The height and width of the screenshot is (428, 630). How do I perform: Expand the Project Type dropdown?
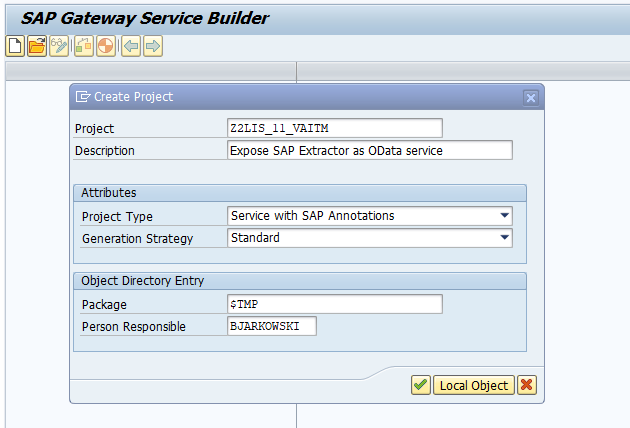pyautogui.click(x=505, y=215)
